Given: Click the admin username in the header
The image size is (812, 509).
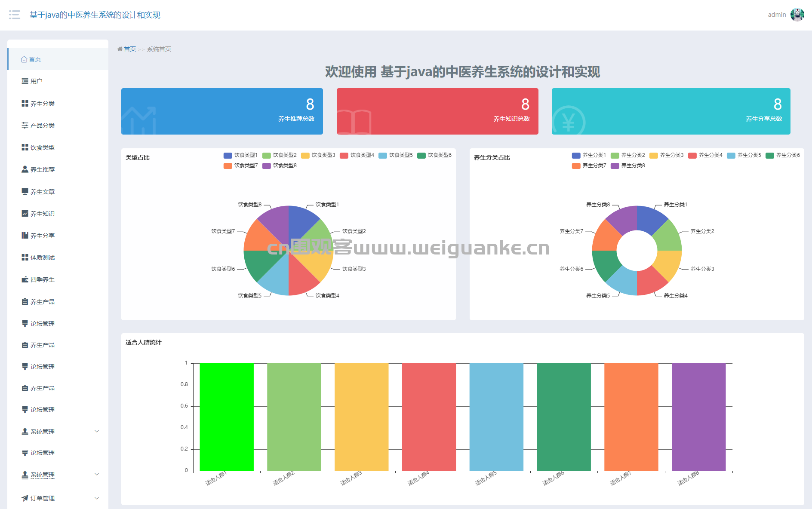Looking at the screenshot, I should 777,15.
